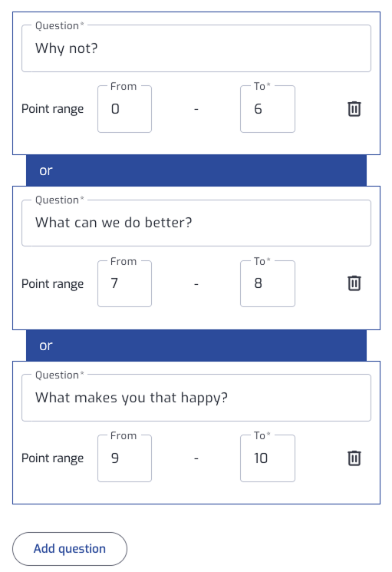Select the From field showing 7
This screenshot has height=572, width=392.
point(124,283)
